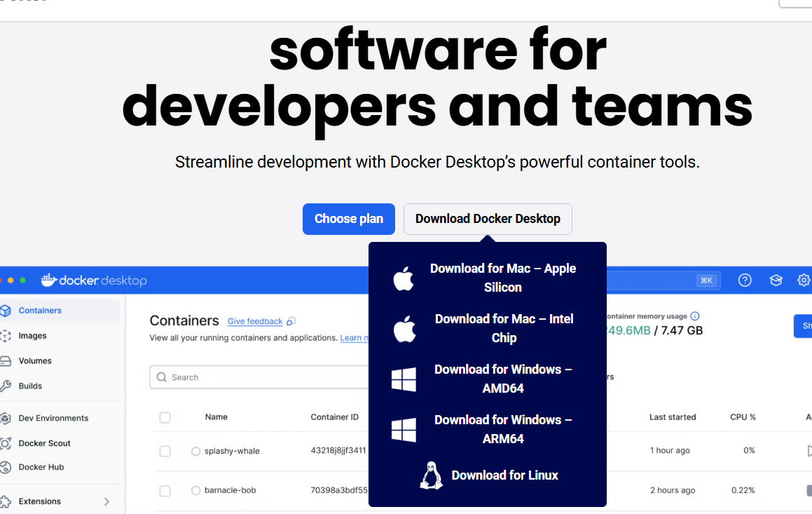Toggle the select-all checkbox in table header

[165, 418]
